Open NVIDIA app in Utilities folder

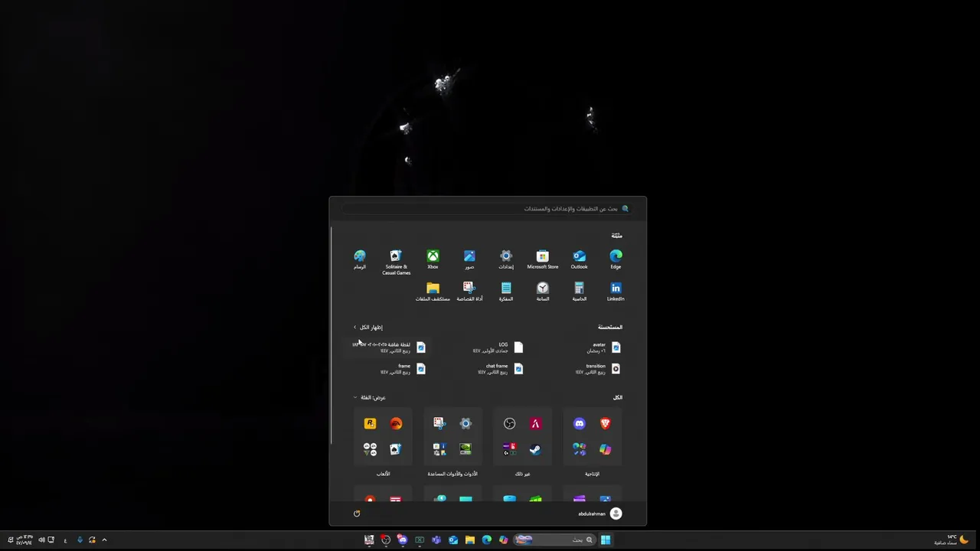465,449
